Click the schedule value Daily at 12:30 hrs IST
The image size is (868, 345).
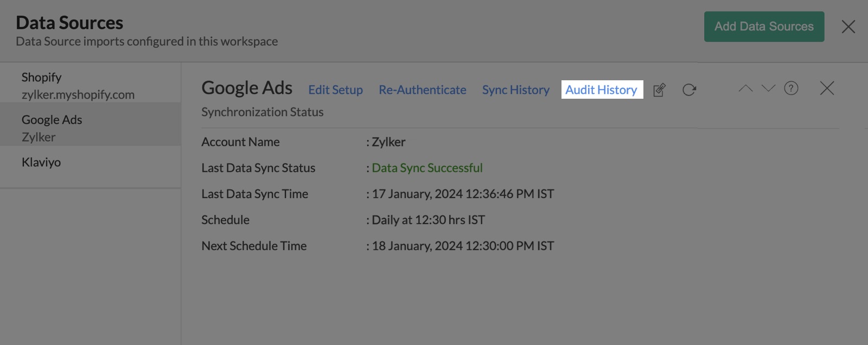point(428,220)
